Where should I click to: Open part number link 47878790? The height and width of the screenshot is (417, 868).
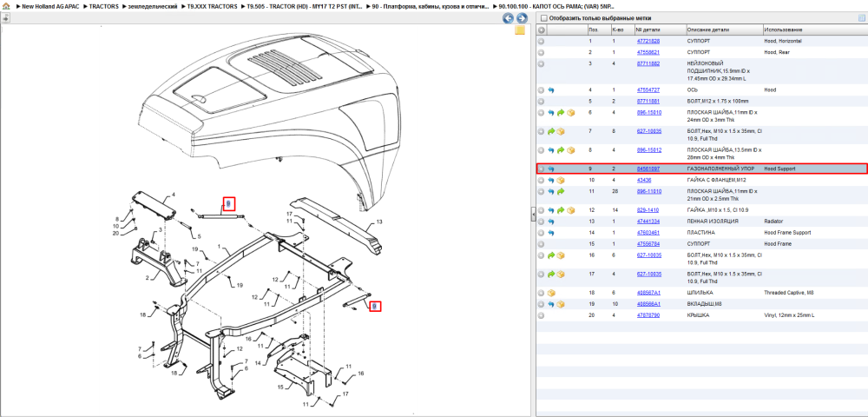pos(648,315)
